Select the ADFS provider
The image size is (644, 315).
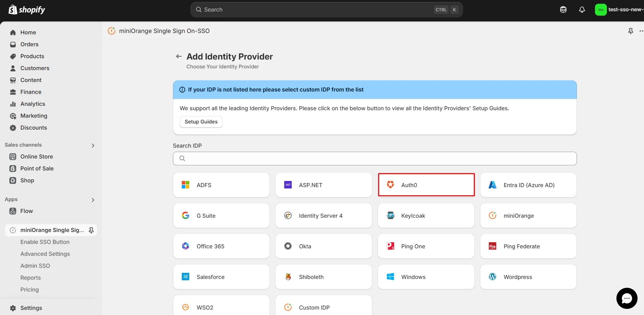[221, 185]
